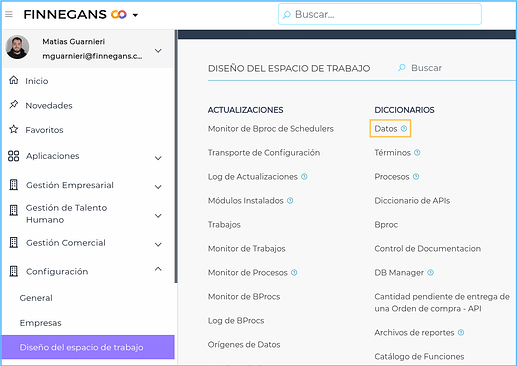Open the FINNEGANS workspace dropdown arrow
This screenshot has height=366, width=517.
(x=135, y=15)
